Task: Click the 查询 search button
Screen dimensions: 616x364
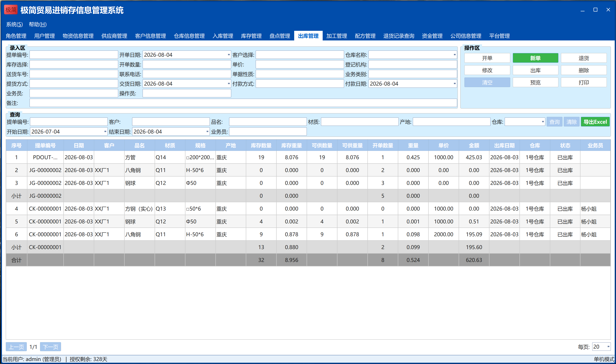Action: click(554, 122)
